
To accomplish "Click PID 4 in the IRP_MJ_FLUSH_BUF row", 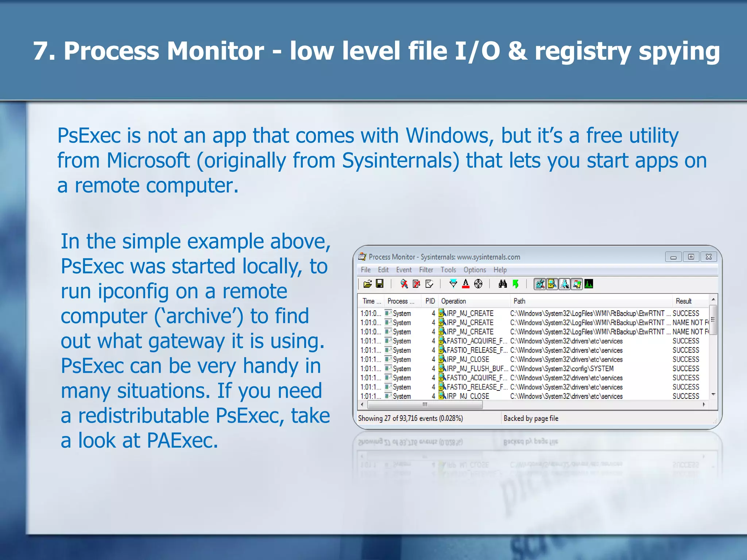I will click(x=433, y=369).
